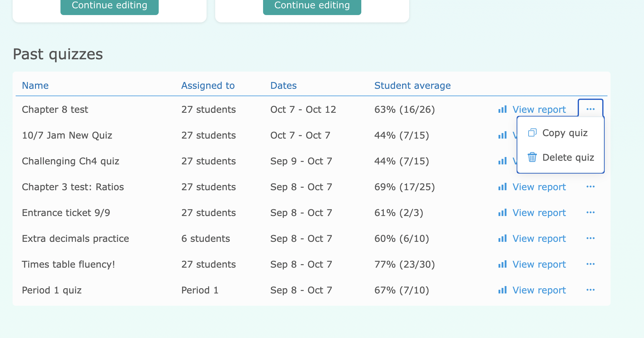The height and width of the screenshot is (338, 644).
Task: Open more options for Chapter 3 test: Ratios
Action: coord(591,187)
